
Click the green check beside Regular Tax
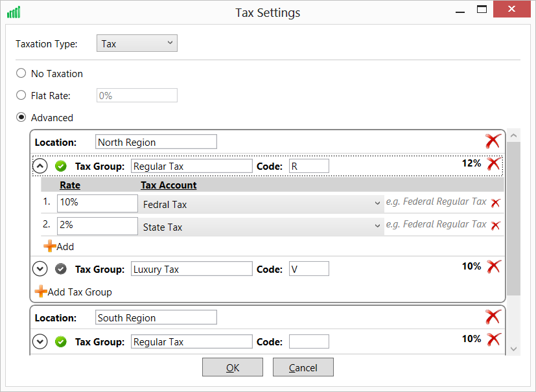coord(60,166)
